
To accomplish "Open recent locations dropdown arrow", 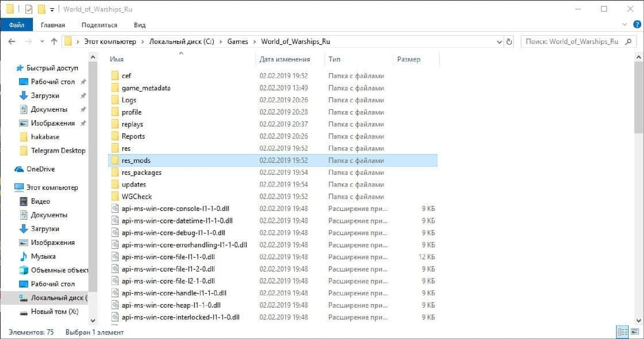I will click(x=42, y=41).
